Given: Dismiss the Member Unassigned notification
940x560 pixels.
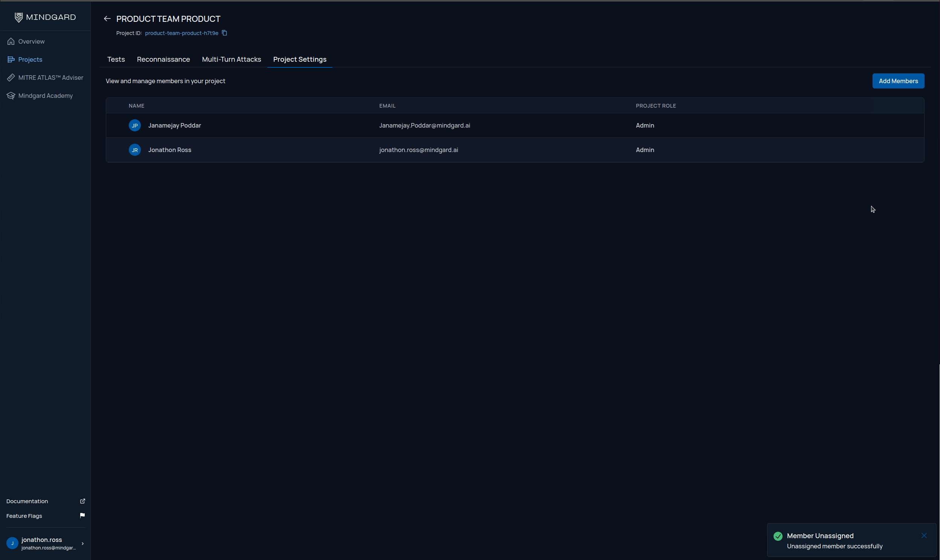Looking at the screenshot, I should [924, 536].
